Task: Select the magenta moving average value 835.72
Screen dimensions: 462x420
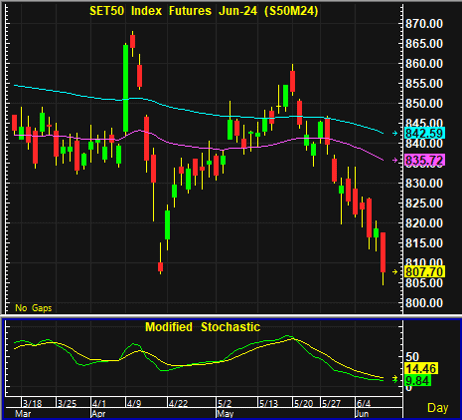Action: [x=424, y=160]
